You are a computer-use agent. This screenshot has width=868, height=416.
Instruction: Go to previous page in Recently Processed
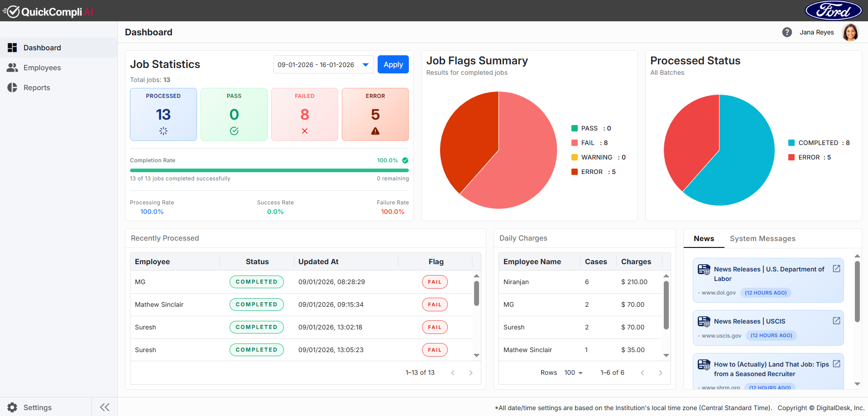point(453,372)
